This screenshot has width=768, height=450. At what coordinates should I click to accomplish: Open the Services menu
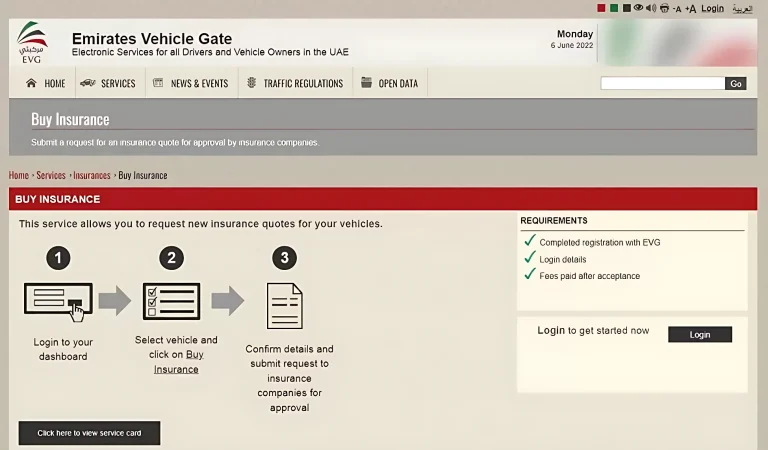click(x=108, y=83)
